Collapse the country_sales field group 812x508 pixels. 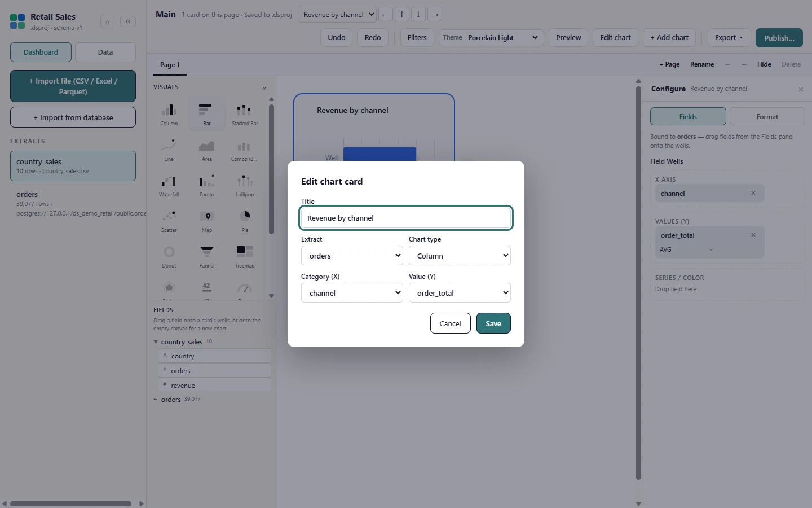(156, 342)
